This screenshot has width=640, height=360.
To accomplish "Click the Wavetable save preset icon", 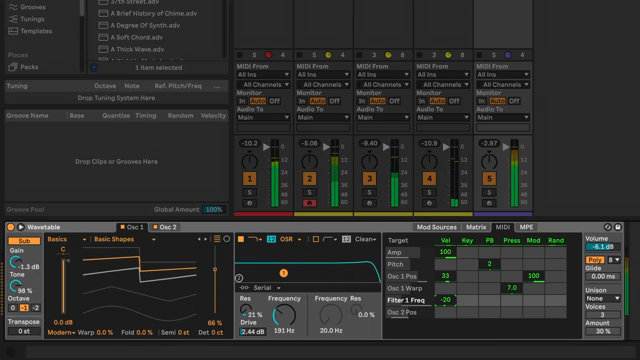I will (x=618, y=227).
